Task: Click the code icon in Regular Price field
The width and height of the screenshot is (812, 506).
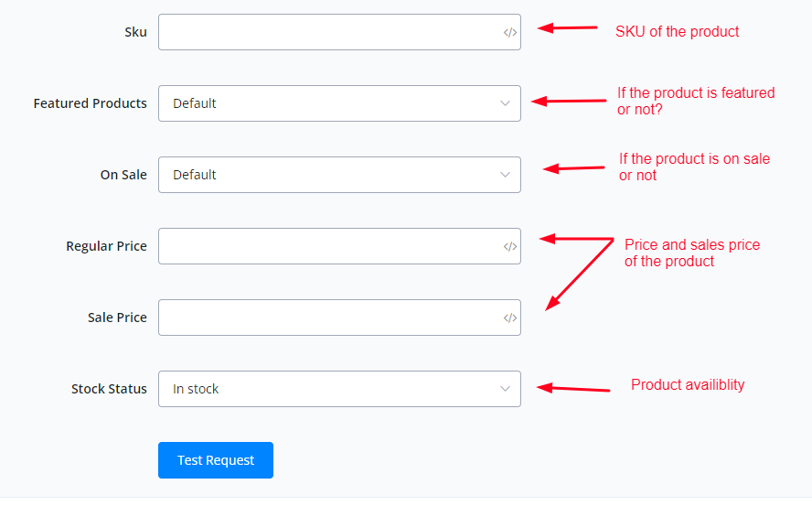Action: pyautogui.click(x=510, y=246)
